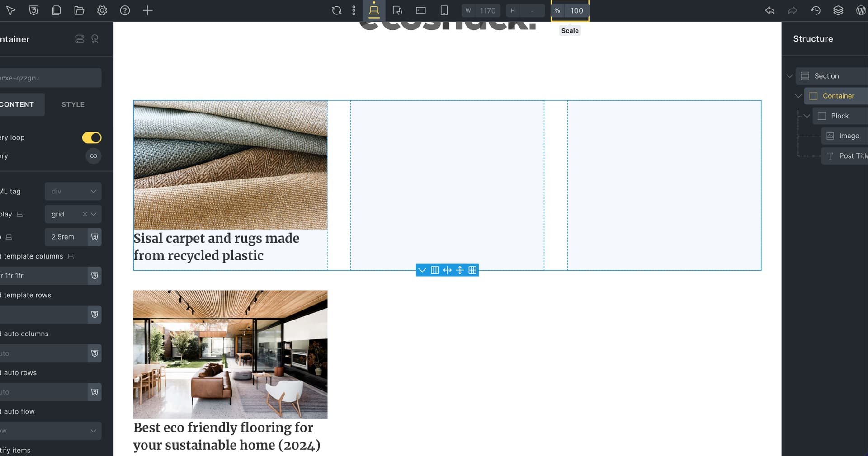Toggle the structure layers panel icon
The image size is (868, 456).
[x=838, y=10]
